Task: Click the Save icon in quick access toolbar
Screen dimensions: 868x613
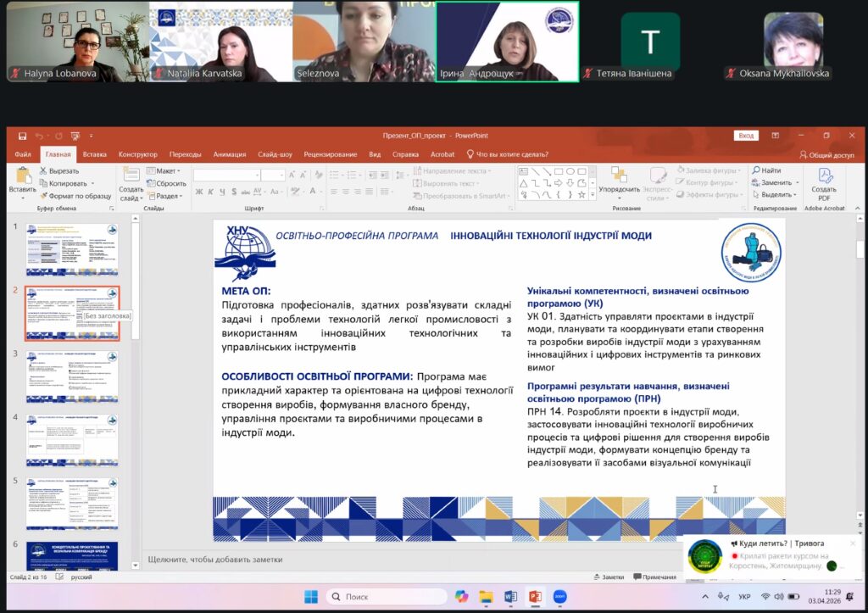Action: pos(22,136)
